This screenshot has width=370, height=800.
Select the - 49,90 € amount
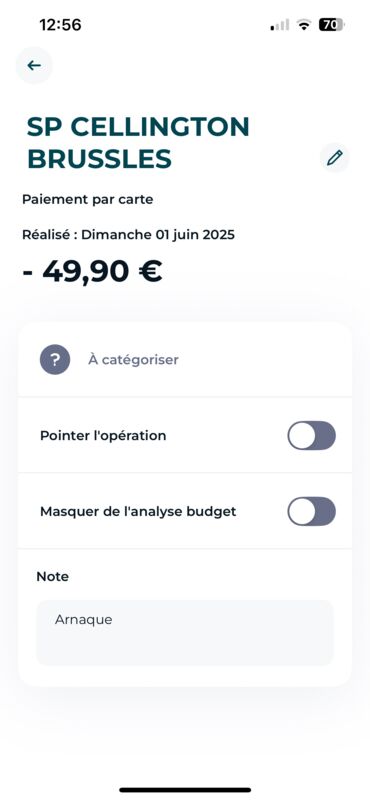pos(92,271)
